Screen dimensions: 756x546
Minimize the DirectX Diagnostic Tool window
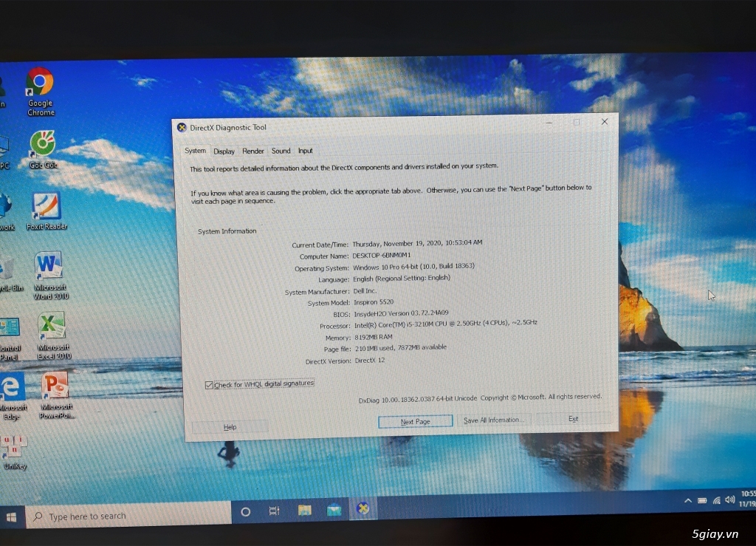click(x=549, y=123)
